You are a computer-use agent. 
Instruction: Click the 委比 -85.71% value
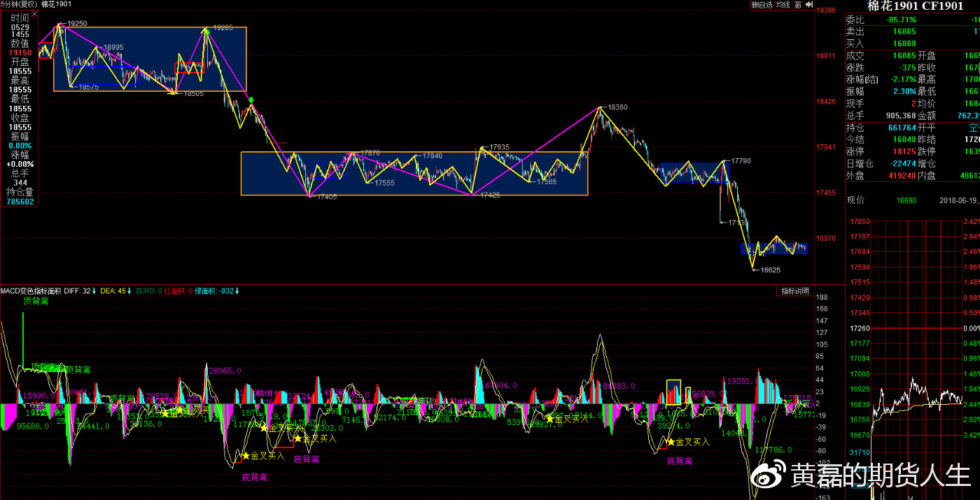[x=899, y=20]
